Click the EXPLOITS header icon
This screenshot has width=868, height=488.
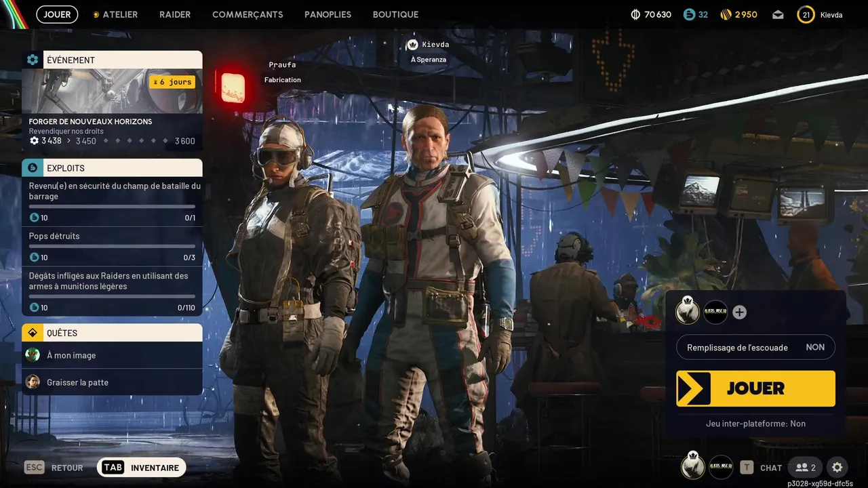[33, 167]
